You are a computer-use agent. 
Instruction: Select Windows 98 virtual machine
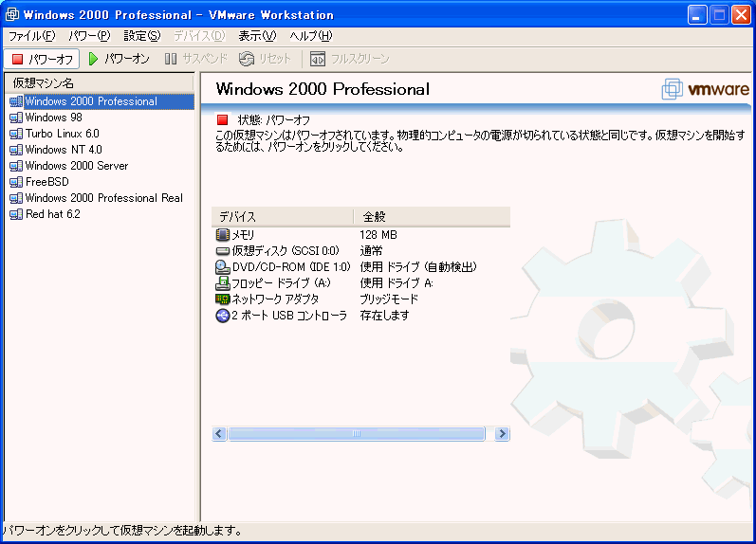click(53, 118)
